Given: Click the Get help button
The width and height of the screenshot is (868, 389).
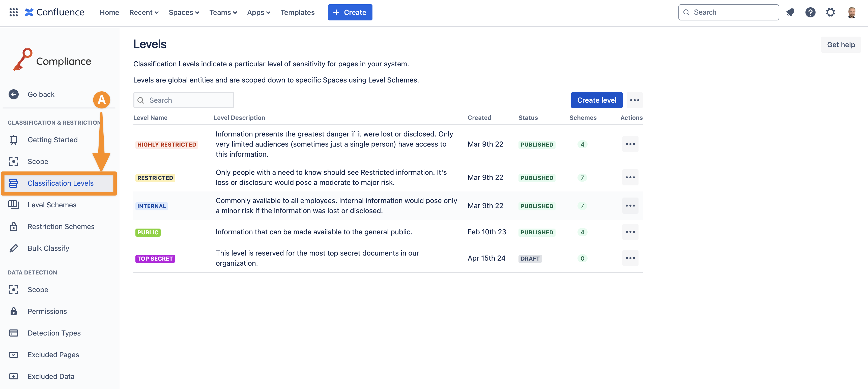Looking at the screenshot, I should coord(841,45).
